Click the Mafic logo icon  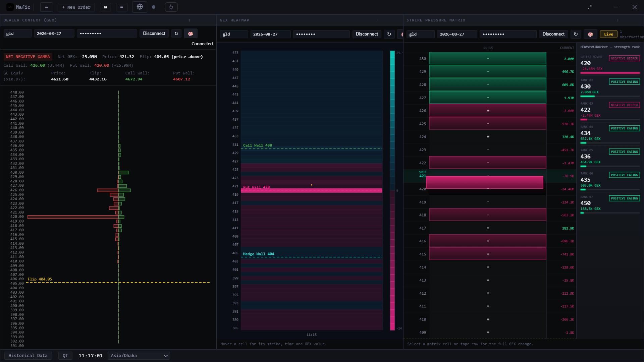[x=10, y=7]
